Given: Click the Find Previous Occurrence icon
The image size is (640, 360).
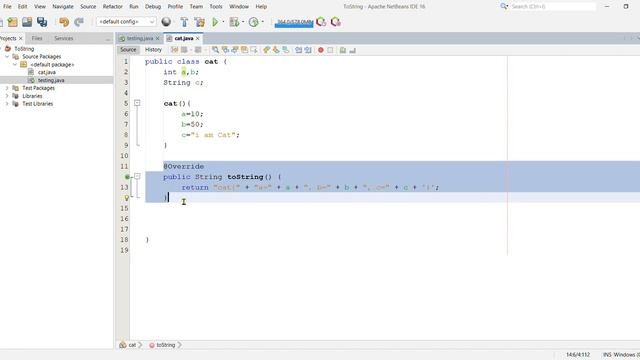Looking at the screenshot, I should coord(225,50).
